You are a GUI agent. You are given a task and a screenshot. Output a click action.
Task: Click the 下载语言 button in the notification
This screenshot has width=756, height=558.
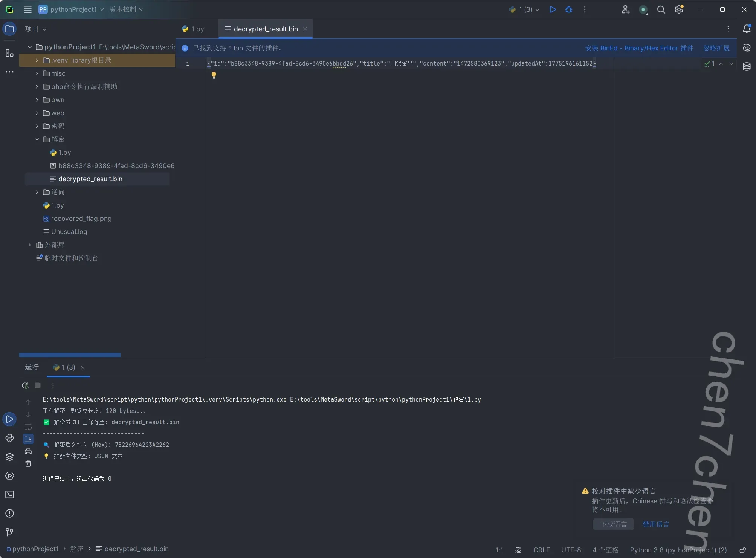click(613, 524)
